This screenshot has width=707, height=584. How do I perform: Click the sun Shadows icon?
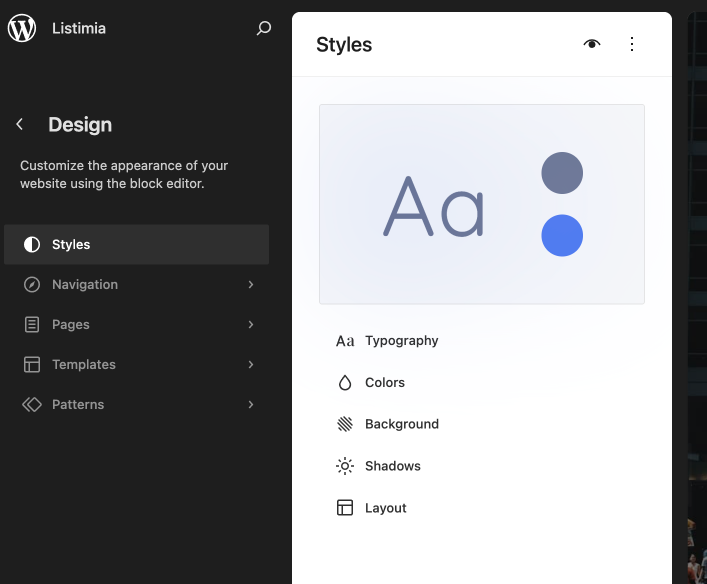345,466
